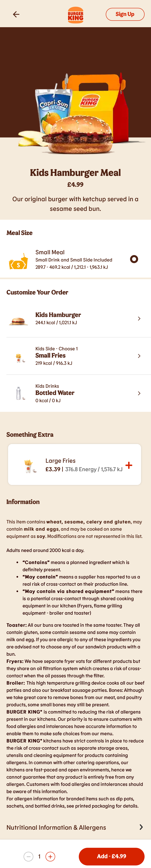Screen dimensions: 151x868
Task: Expand the Nutritional Information chevron arrow
Action: coord(141,827)
